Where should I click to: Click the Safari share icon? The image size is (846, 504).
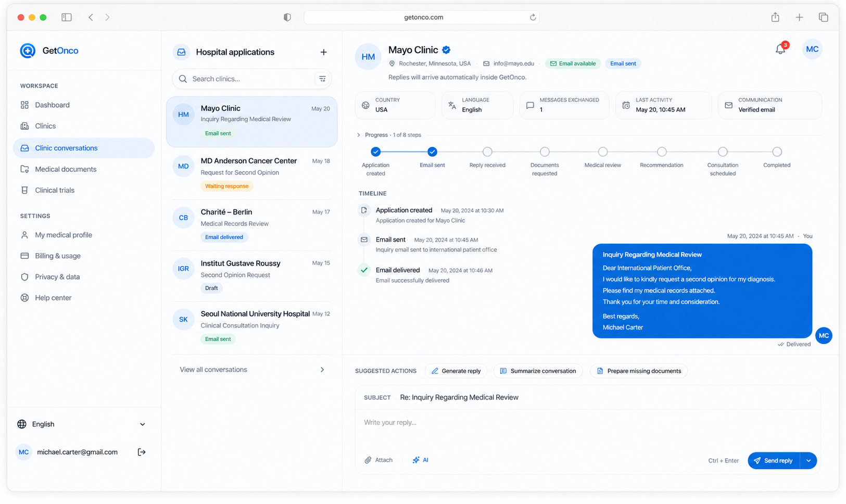pyautogui.click(x=775, y=17)
